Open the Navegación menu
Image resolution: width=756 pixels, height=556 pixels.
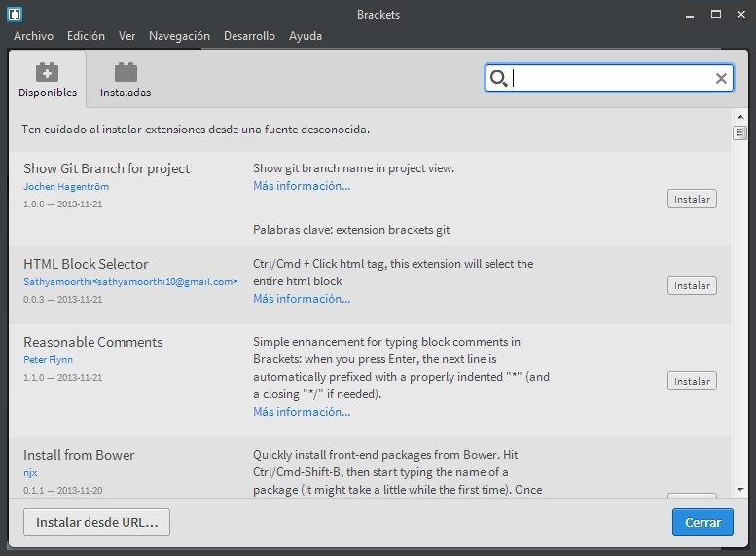[179, 36]
